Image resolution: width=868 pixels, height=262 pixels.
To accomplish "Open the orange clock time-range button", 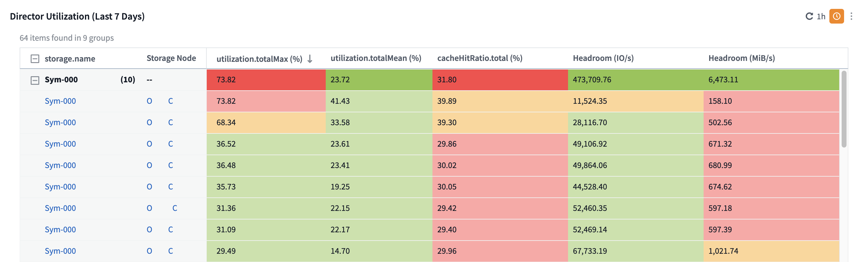I will click(836, 16).
